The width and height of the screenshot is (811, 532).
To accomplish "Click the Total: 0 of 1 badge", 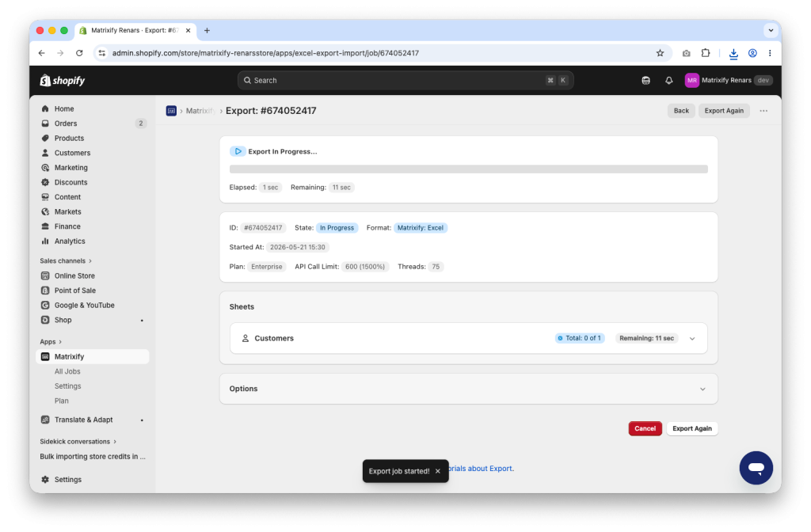I will pos(579,339).
